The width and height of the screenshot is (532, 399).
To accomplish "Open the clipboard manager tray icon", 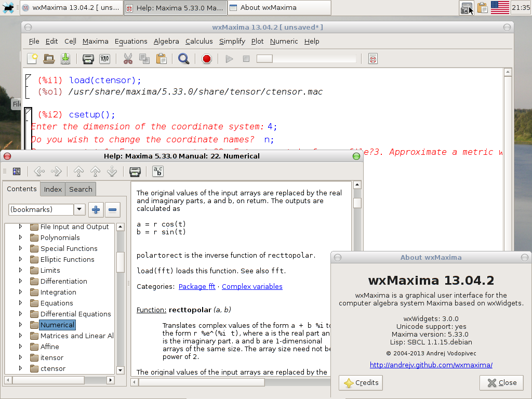I will click(x=482, y=7).
